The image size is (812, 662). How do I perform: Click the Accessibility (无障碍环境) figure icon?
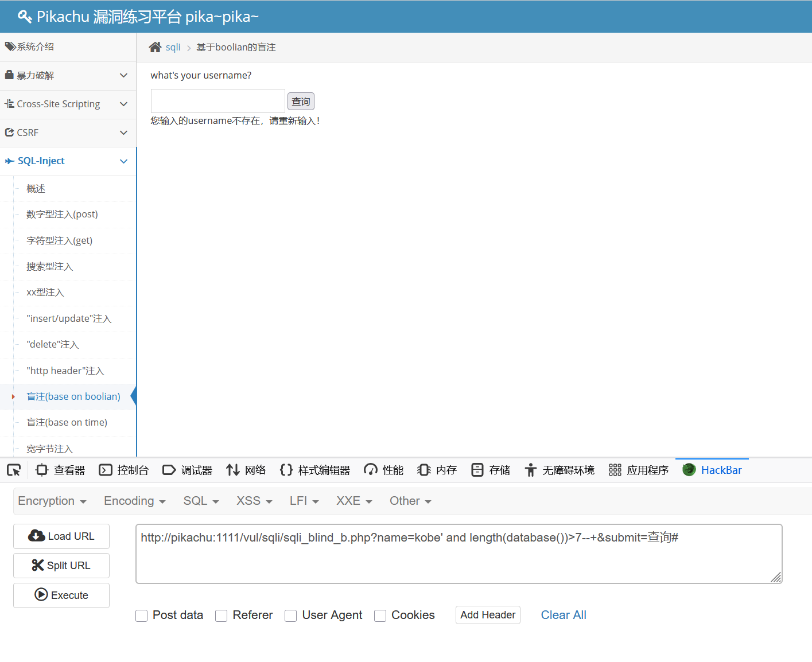coord(531,470)
